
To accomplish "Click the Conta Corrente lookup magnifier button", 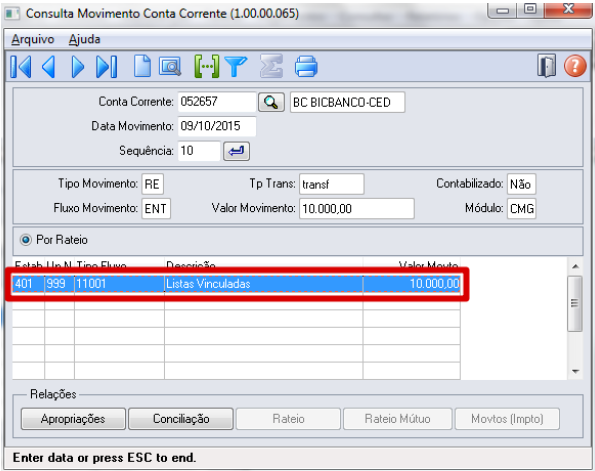I will click(x=271, y=102).
